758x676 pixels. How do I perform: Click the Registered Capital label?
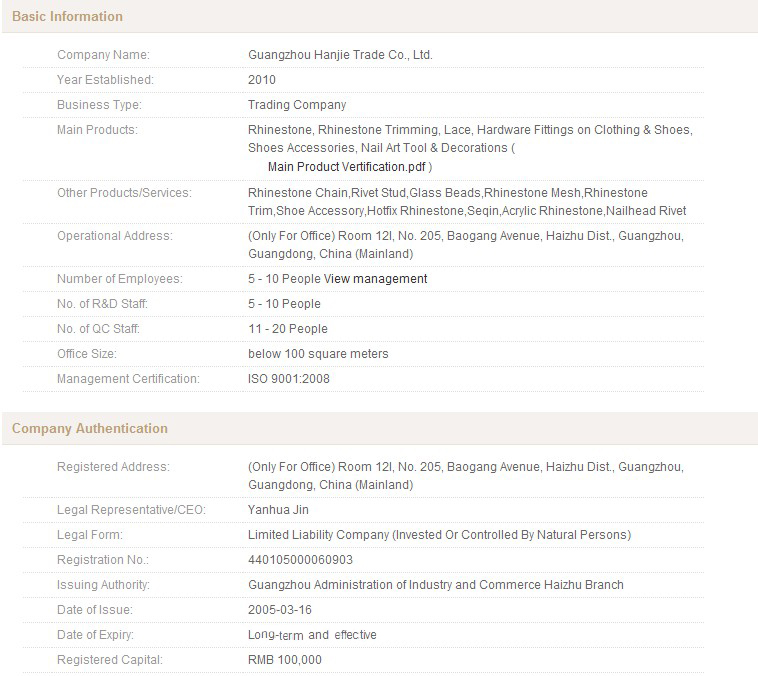pyautogui.click(x=110, y=660)
